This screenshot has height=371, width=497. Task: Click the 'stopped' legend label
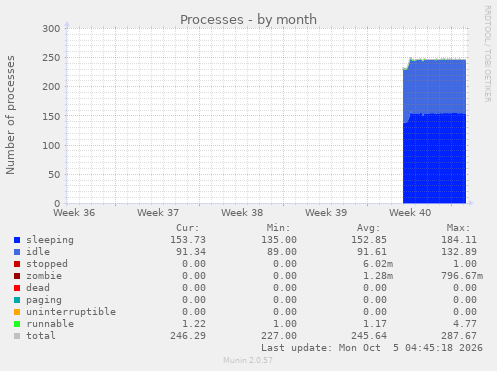(47, 264)
